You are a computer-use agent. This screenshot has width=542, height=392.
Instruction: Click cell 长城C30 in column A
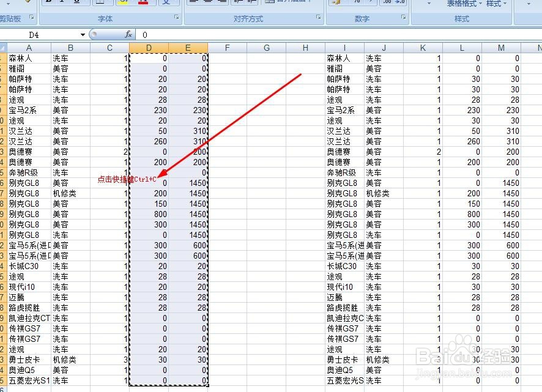click(x=29, y=266)
